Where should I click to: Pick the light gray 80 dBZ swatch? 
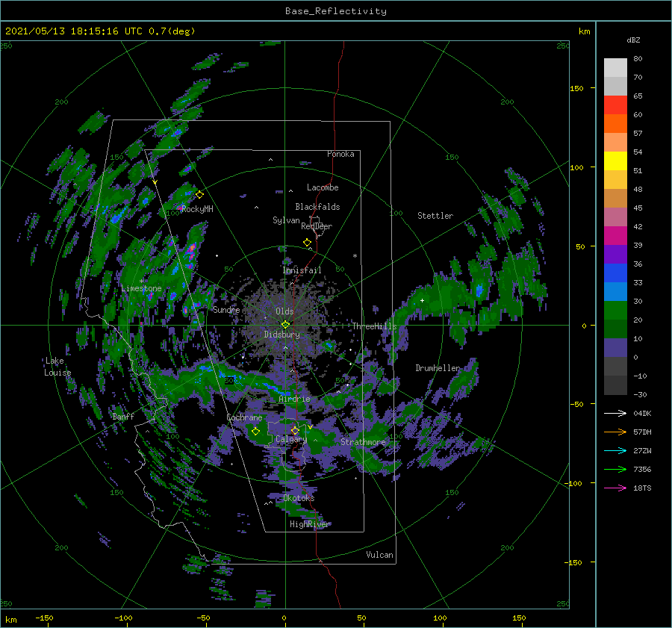pos(615,68)
